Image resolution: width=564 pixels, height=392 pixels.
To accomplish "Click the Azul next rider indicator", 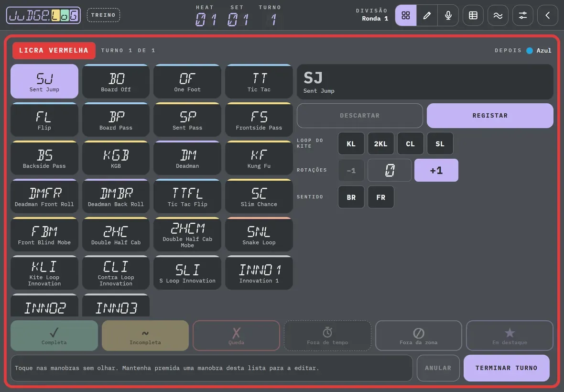I will coord(539,50).
